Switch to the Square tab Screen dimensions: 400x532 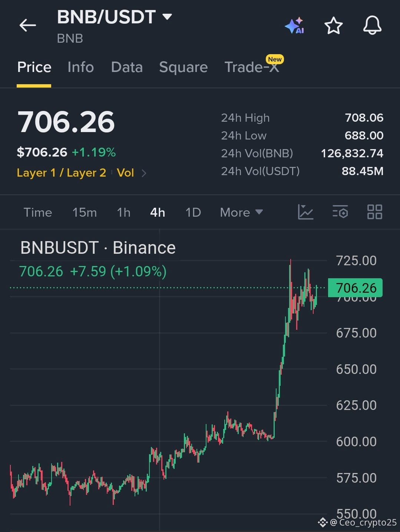tap(184, 68)
